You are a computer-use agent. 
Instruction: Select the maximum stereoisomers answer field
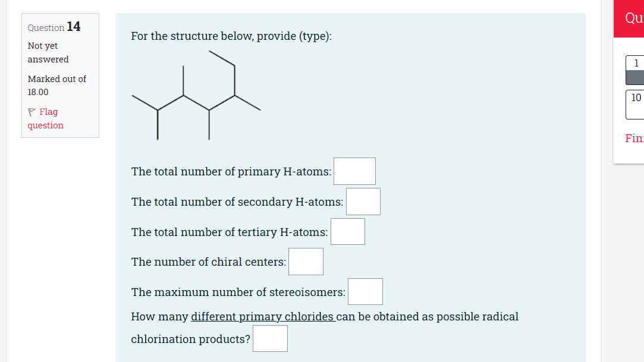point(365,292)
